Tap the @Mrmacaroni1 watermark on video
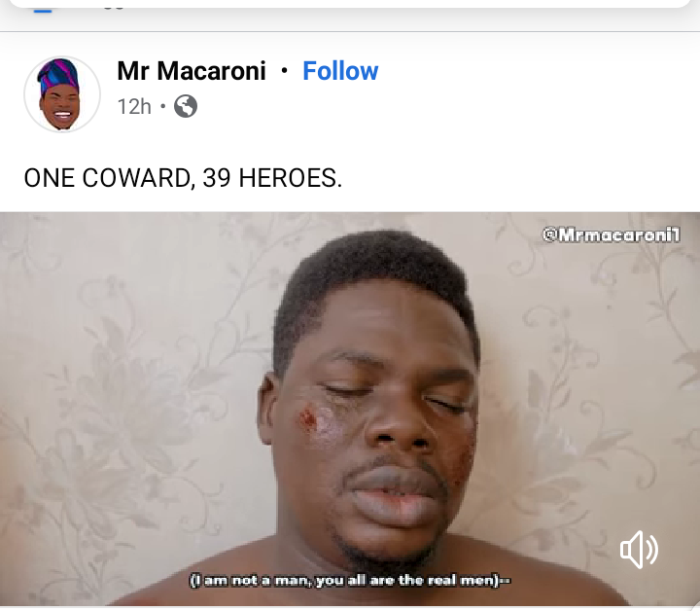Screen dimensions: 700x611 click(612, 234)
